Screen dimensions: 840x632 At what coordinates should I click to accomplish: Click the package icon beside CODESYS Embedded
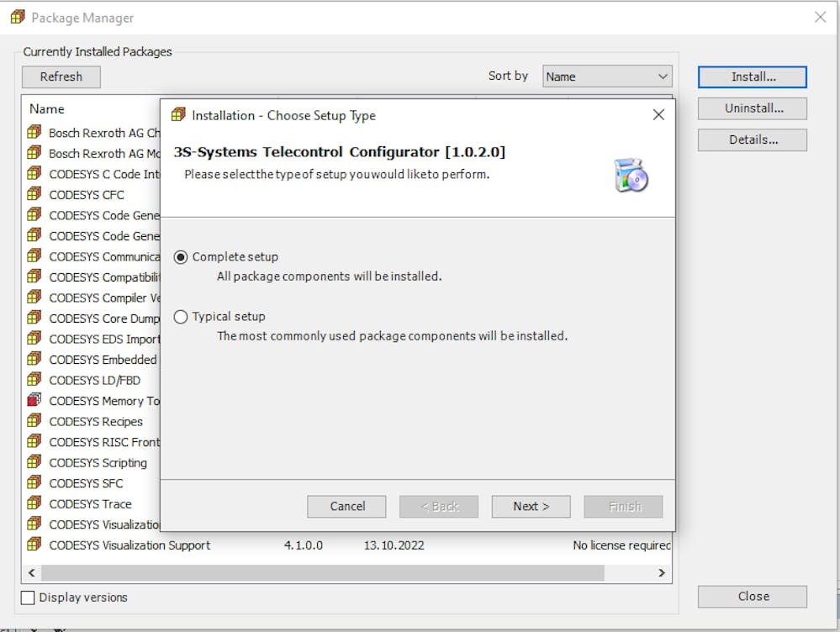(34, 358)
